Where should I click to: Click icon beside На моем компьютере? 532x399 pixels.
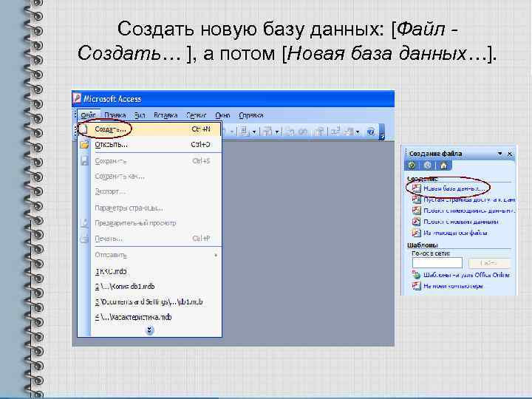coord(416,286)
